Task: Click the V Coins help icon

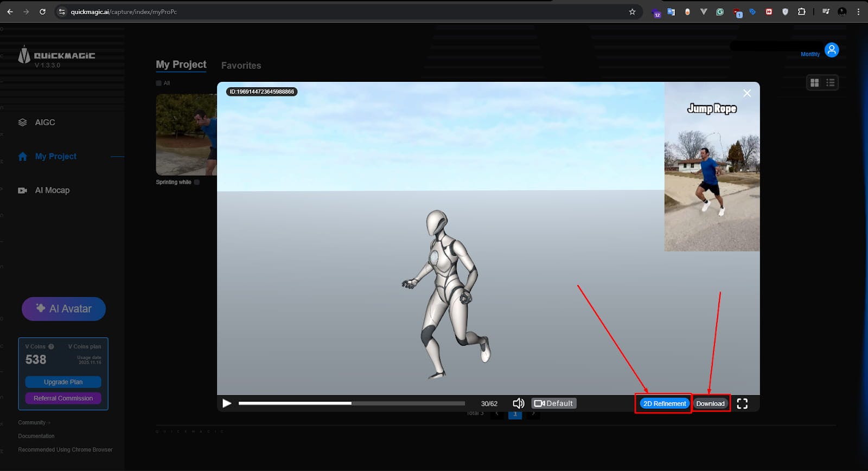Action: point(51,346)
